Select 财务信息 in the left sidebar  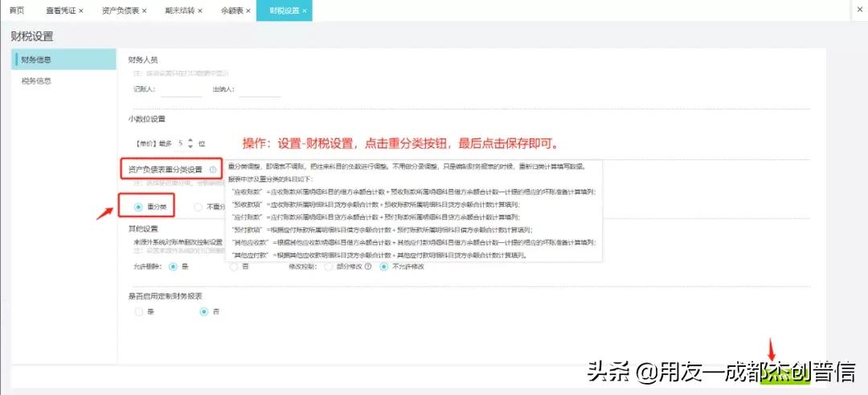pos(63,60)
